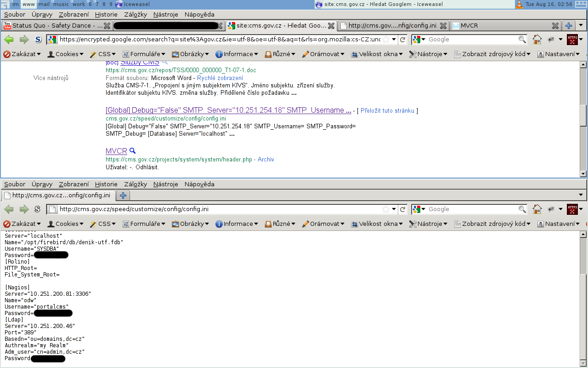
Task: Switch to the music workspace in the taskbar
Action: click(x=62, y=4)
